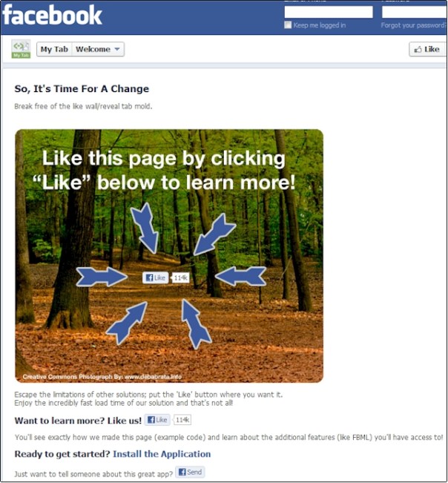Click the forest photo banner image
This screenshot has width=448, height=483.
pyautogui.click(x=169, y=256)
